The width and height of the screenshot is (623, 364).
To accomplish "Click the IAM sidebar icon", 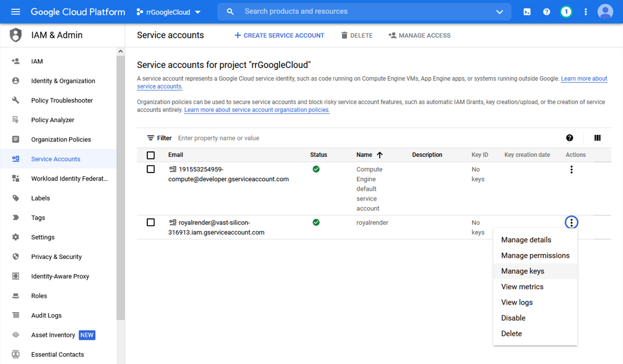I will point(15,61).
